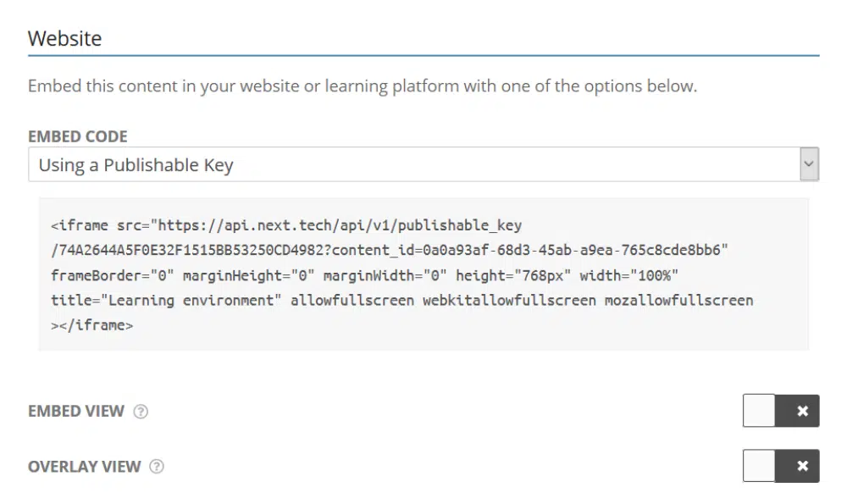Image resolution: width=847 pixels, height=504 pixels.
Task: Click the help icon beside Overlay View
Action: tap(157, 467)
